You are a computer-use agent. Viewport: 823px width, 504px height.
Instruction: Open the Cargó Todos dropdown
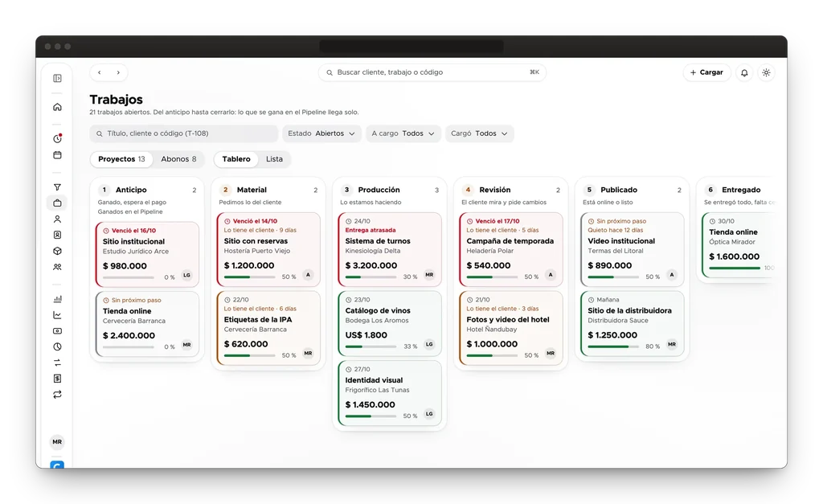click(x=479, y=133)
